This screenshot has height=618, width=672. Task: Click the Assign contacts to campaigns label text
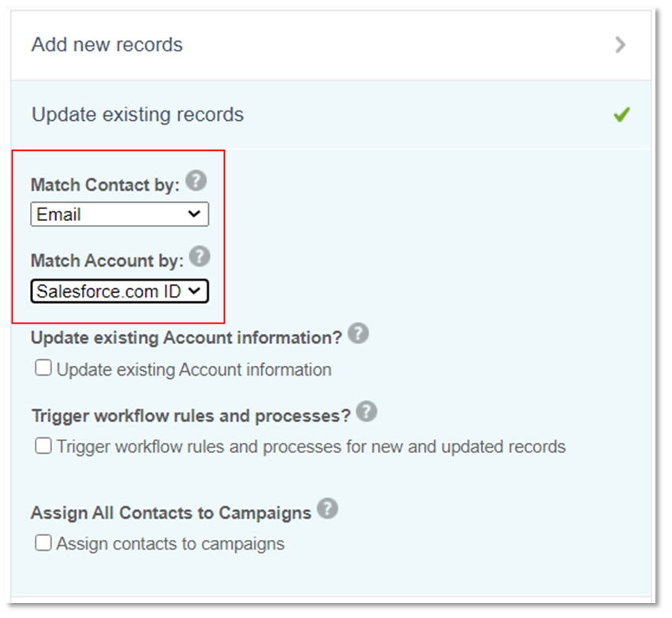170,544
